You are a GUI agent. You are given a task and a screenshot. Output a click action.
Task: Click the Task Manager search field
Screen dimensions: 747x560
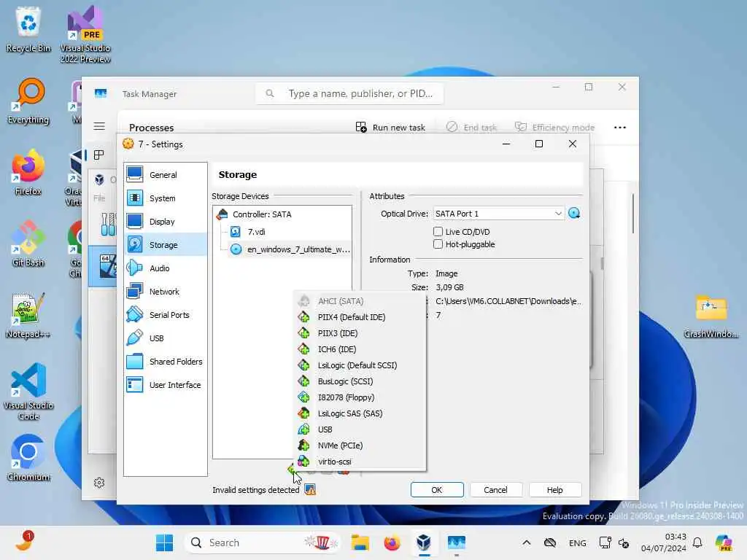(349, 94)
